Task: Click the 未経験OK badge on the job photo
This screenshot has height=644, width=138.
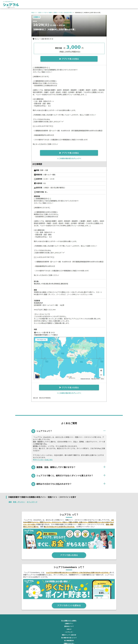Action: (x=37, y=17)
